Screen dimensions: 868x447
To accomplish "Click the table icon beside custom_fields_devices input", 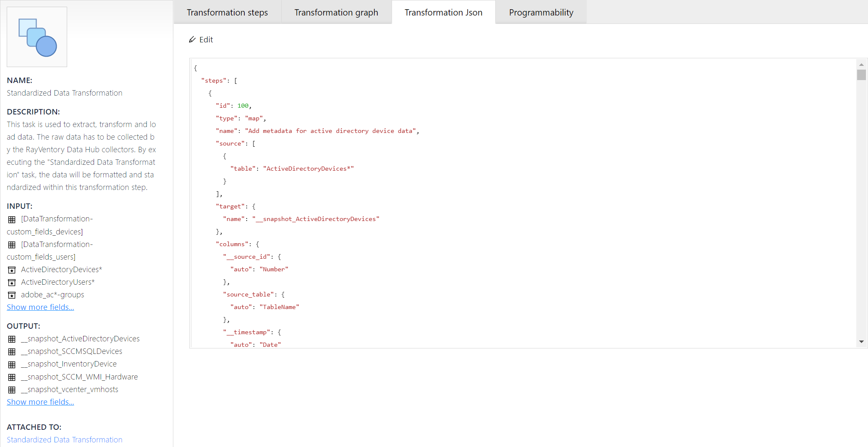I will (12, 219).
